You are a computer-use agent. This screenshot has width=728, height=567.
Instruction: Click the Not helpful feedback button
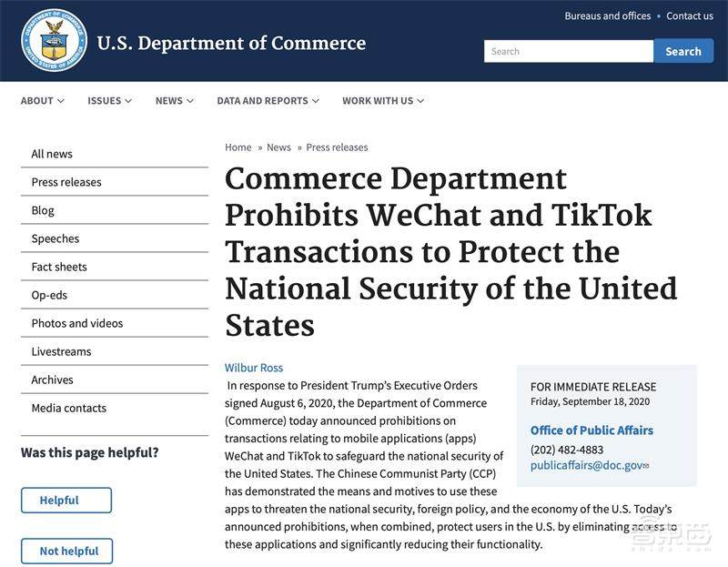pyautogui.click(x=66, y=551)
